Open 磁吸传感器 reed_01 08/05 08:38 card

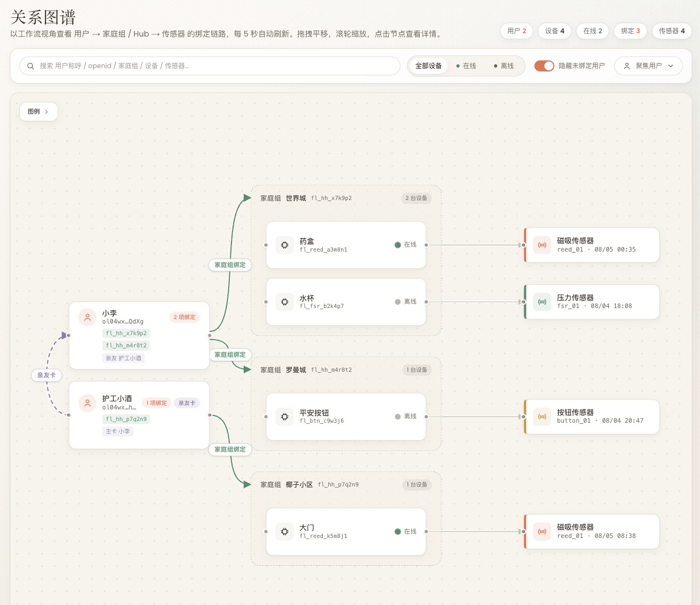click(x=591, y=531)
